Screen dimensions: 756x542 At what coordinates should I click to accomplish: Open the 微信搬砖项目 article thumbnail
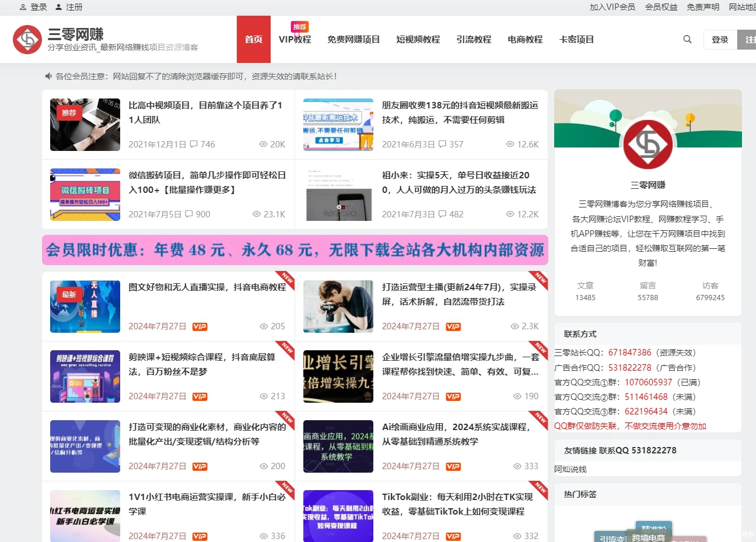[85, 194]
